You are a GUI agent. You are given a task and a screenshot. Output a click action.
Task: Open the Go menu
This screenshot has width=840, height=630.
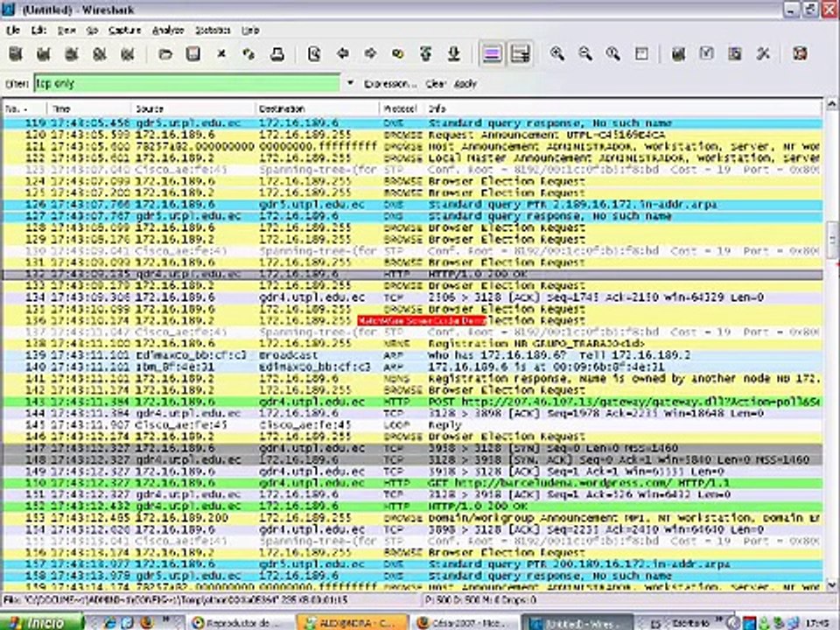(92, 31)
